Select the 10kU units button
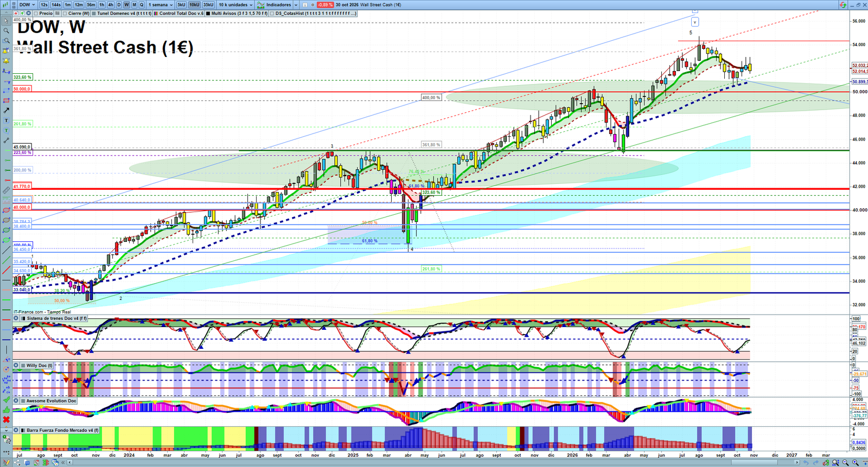Image resolution: width=868 pixels, height=467 pixels. click(194, 5)
